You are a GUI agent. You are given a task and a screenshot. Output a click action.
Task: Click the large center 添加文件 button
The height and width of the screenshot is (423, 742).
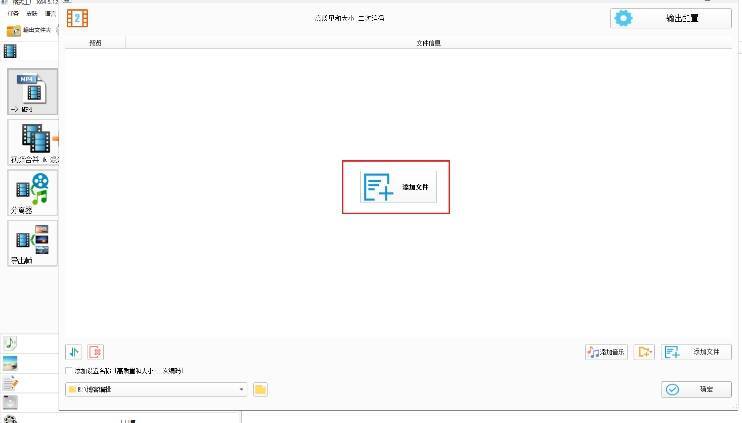click(x=398, y=187)
